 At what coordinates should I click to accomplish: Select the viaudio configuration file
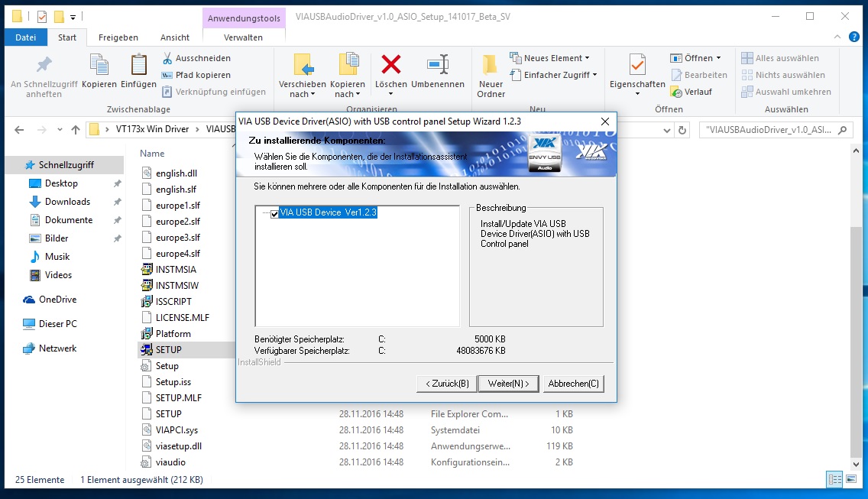click(x=170, y=462)
